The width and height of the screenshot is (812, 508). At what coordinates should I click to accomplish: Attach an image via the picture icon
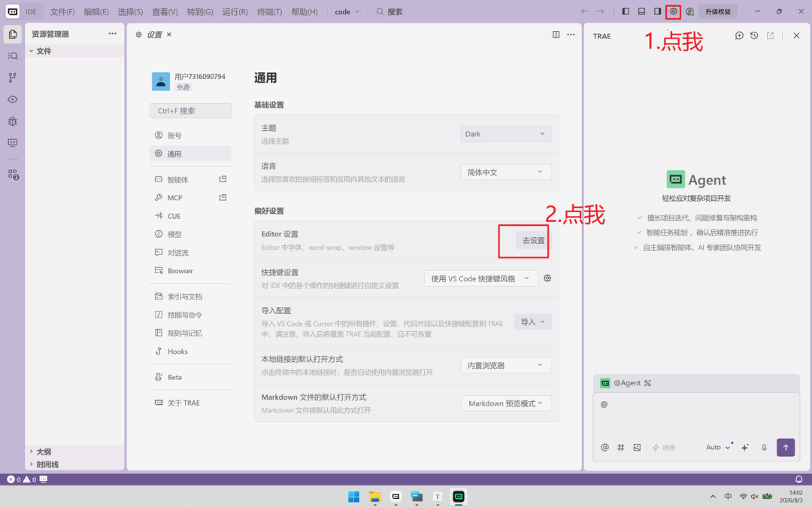click(x=637, y=447)
